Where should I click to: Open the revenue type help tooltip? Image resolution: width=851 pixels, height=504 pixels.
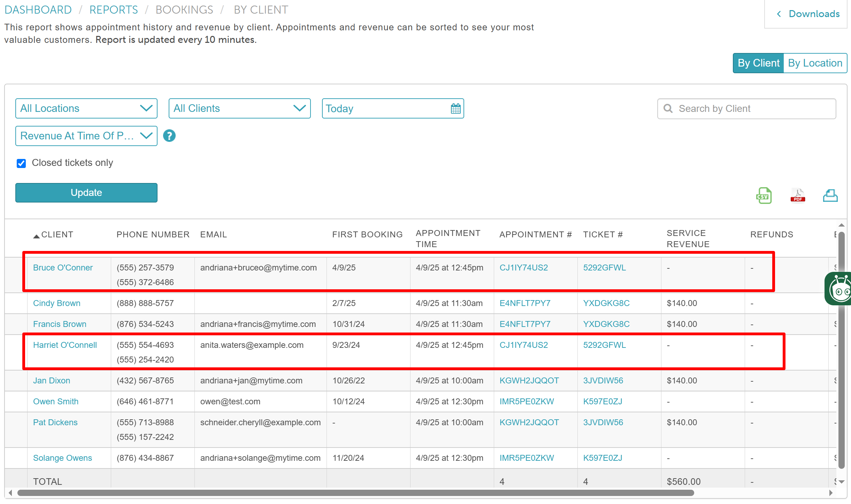point(169,136)
